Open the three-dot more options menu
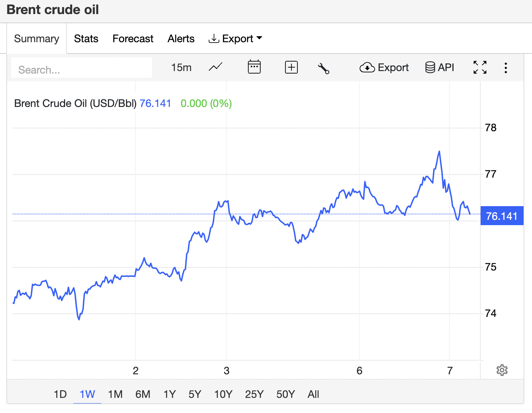 point(506,68)
